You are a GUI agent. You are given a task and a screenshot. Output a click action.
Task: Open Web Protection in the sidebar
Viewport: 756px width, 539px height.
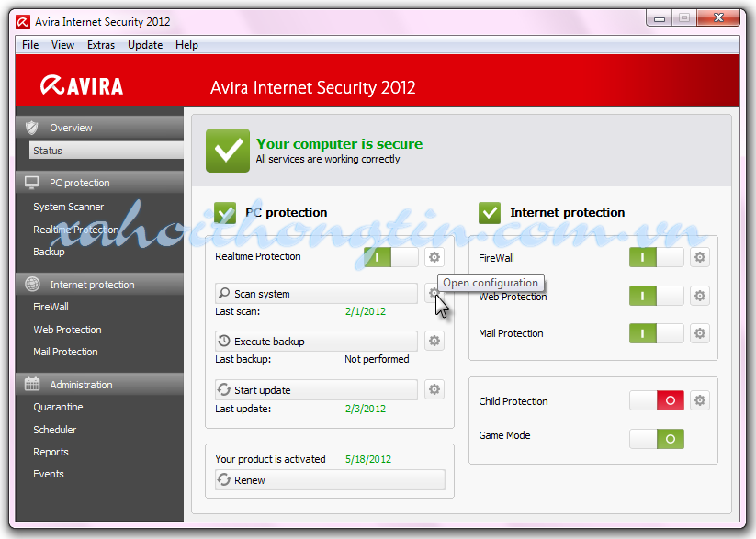pos(67,330)
